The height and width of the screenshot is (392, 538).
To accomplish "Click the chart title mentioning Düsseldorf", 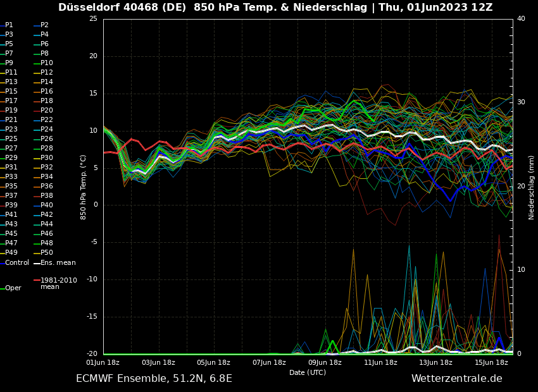I will (275, 8).
